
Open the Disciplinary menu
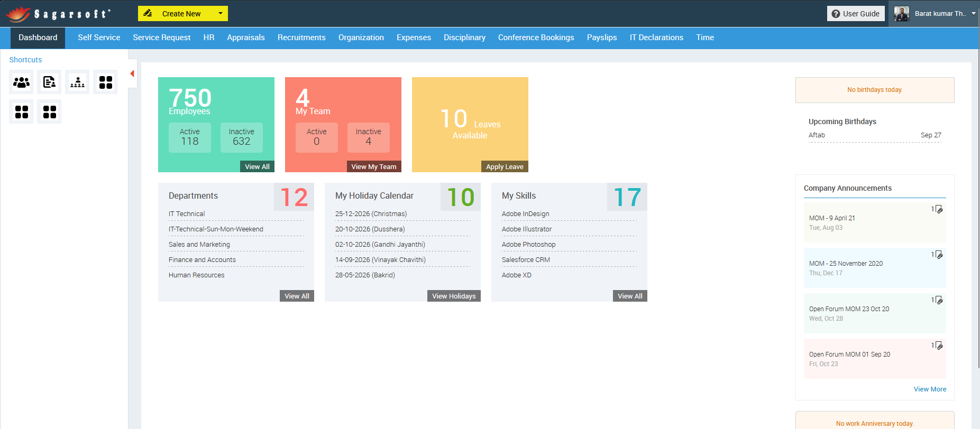coord(464,38)
